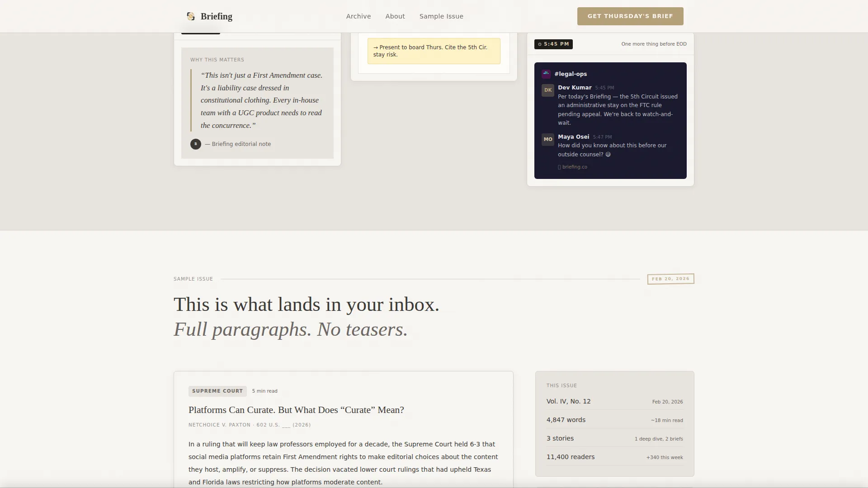Open the 'Platforms Can Curate' article headline
The width and height of the screenshot is (868, 488).
pos(296,410)
